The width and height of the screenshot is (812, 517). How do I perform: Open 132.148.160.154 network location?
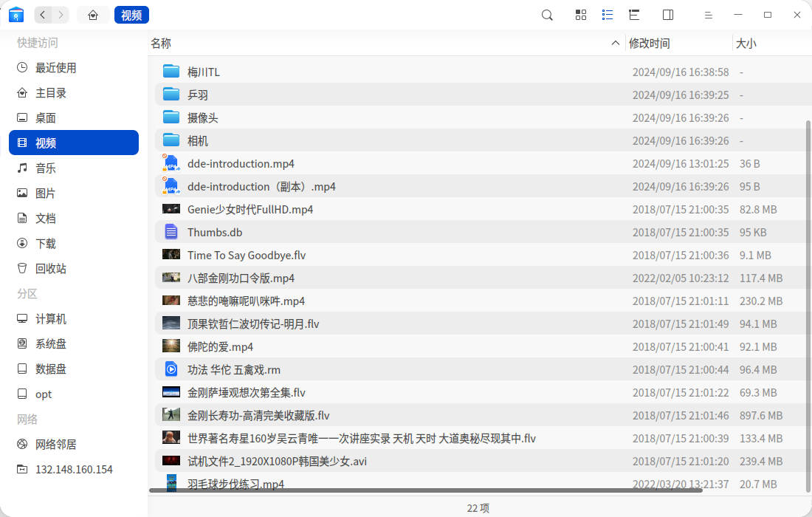(x=74, y=469)
